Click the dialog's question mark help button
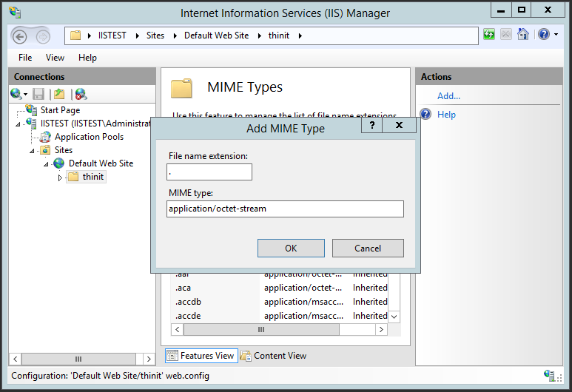The image size is (572, 392). tap(371, 125)
